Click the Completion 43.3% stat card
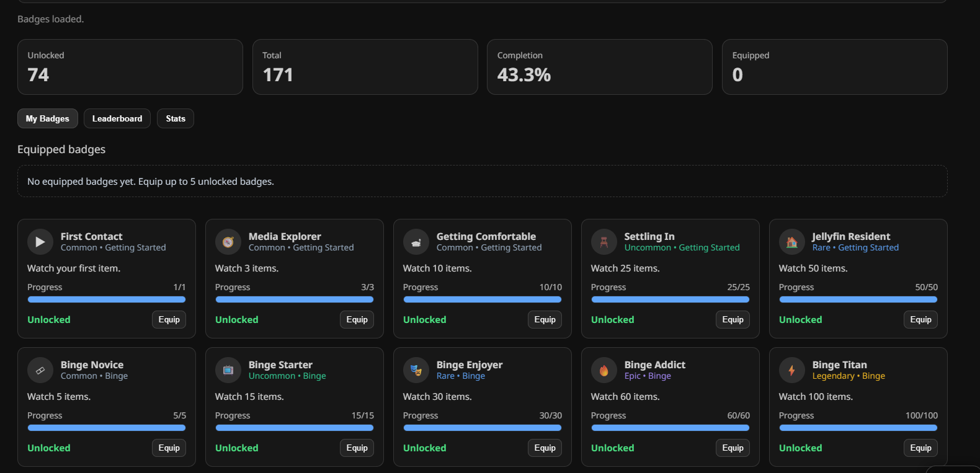The width and height of the screenshot is (980, 473). click(600, 67)
